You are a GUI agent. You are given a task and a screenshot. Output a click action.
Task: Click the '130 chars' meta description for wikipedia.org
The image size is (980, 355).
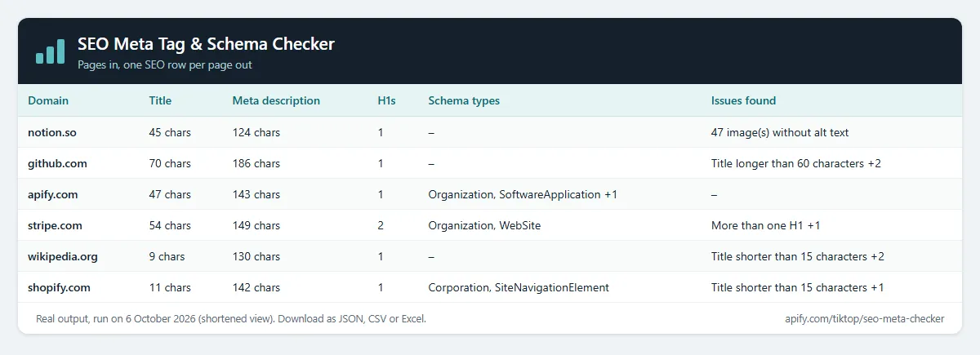256,256
